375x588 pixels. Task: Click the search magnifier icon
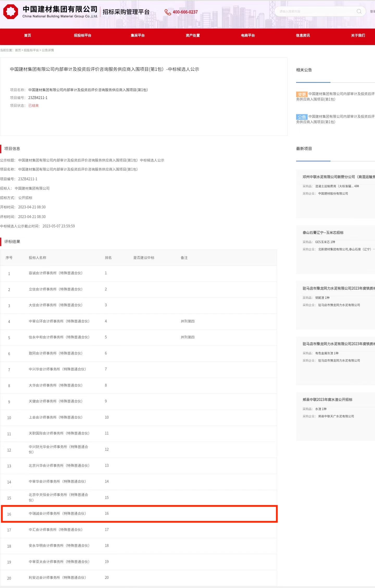[x=359, y=11]
